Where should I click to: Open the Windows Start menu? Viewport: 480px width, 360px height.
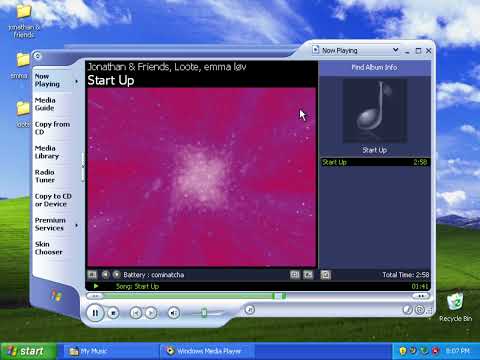coord(28,351)
